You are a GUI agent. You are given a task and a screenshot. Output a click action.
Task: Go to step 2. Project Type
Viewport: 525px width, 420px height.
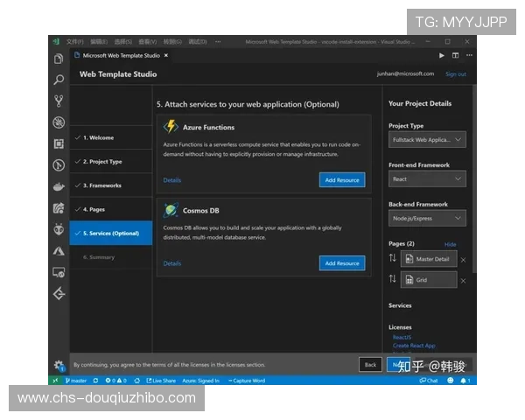point(102,162)
